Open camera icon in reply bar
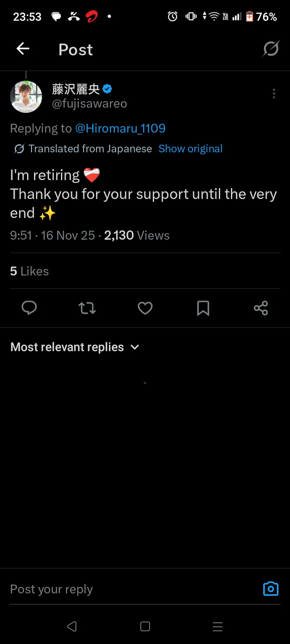This screenshot has width=290, height=644. coord(270,589)
